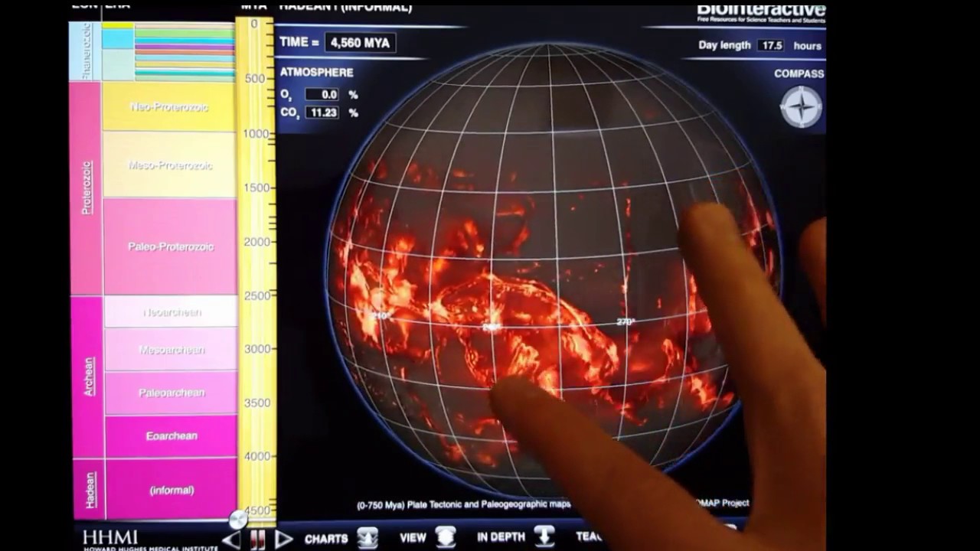980x551 pixels.
Task: Click the Day length 17.5 value box
Action: pyautogui.click(x=771, y=45)
